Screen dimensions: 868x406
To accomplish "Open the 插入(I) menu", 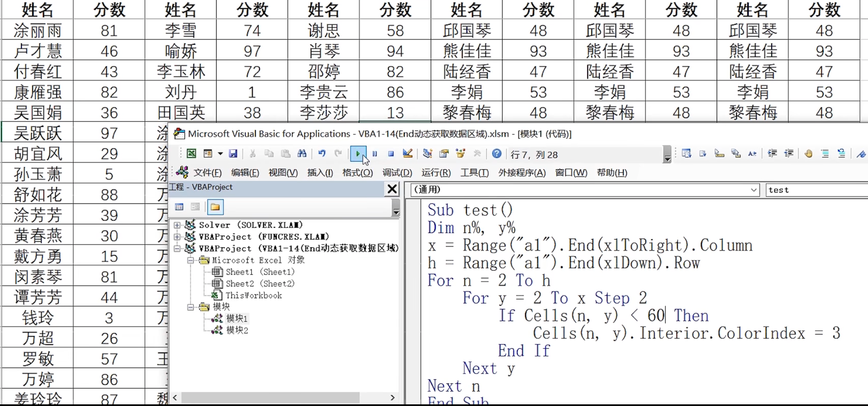I will click(320, 173).
